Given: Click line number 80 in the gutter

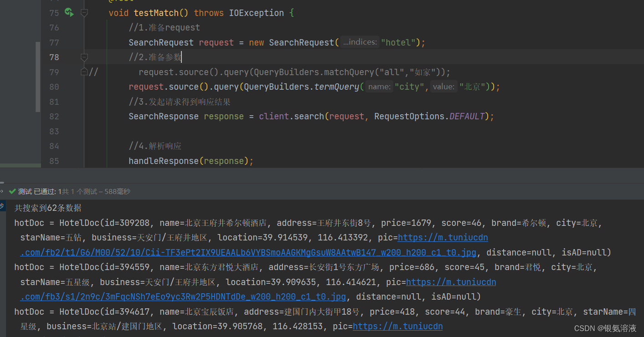Looking at the screenshot, I should (54, 87).
